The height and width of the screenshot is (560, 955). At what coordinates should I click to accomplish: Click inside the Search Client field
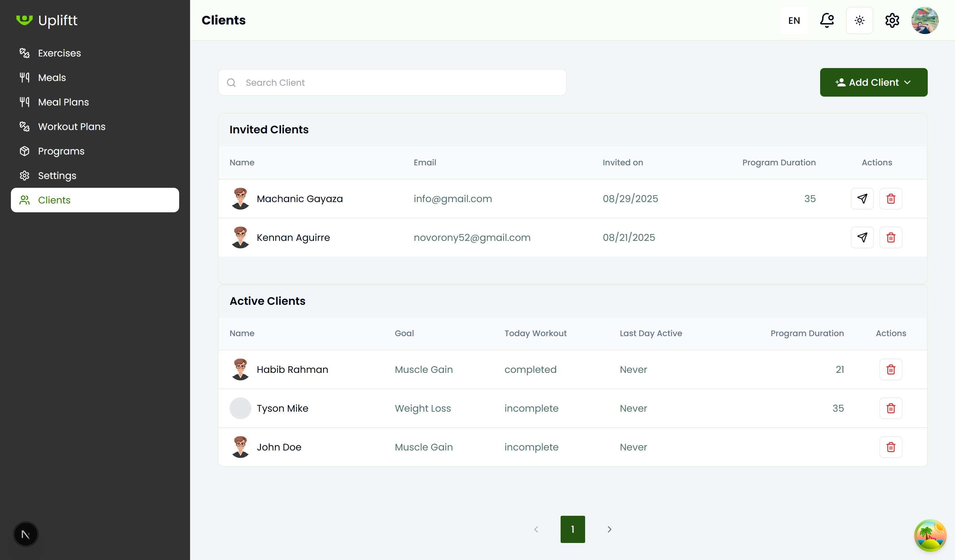pyautogui.click(x=392, y=82)
